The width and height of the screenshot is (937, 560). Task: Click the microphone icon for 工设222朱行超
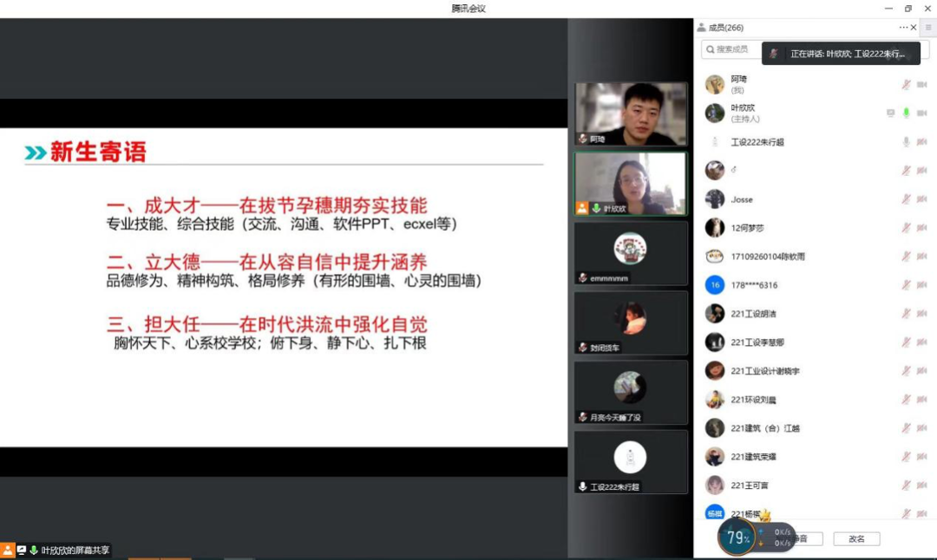pyautogui.click(x=906, y=141)
